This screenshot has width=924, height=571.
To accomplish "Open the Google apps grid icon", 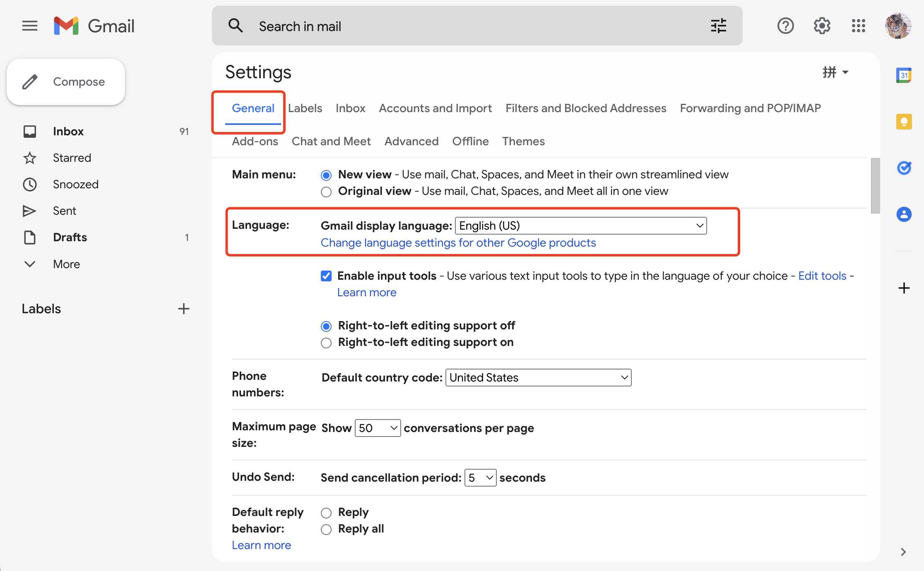I will [858, 26].
